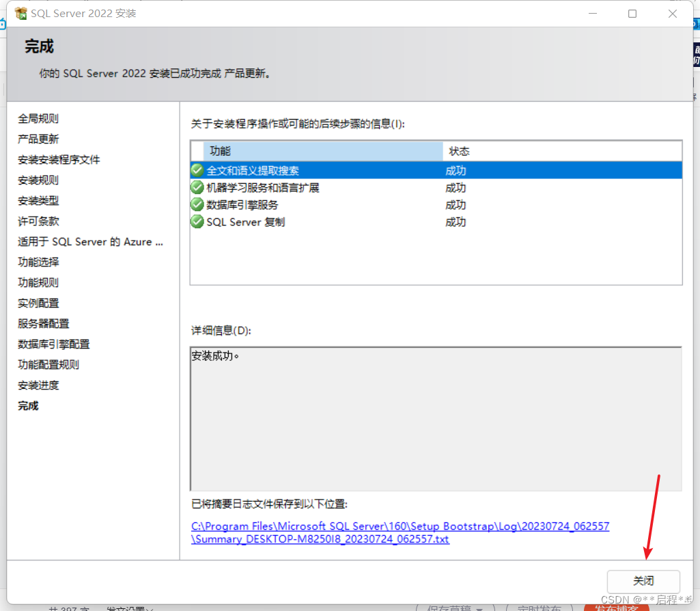Select 许可条款 step in sidebar
The width and height of the screenshot is (700, 611).
(38, 221)
